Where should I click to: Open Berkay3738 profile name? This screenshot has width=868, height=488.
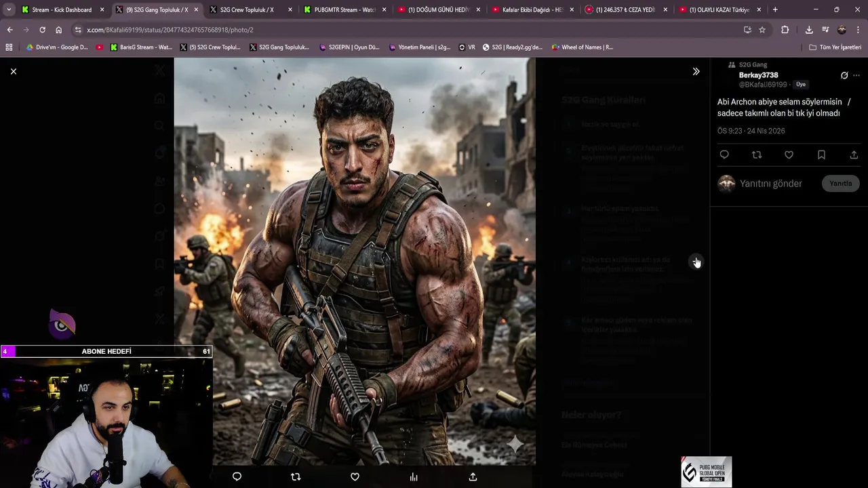click(758, 75)
